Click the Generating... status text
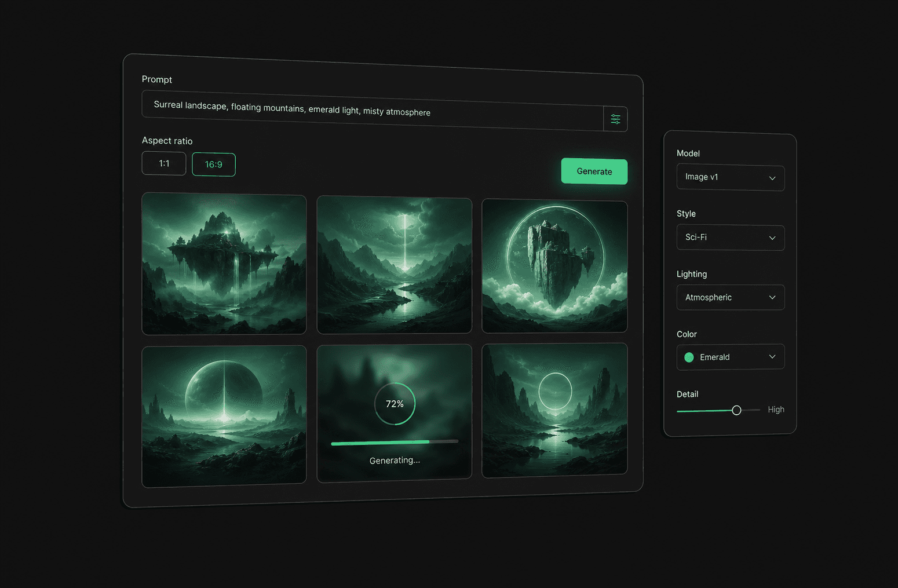The width and height of the screenshot is (898, 588). click(395, 461)
